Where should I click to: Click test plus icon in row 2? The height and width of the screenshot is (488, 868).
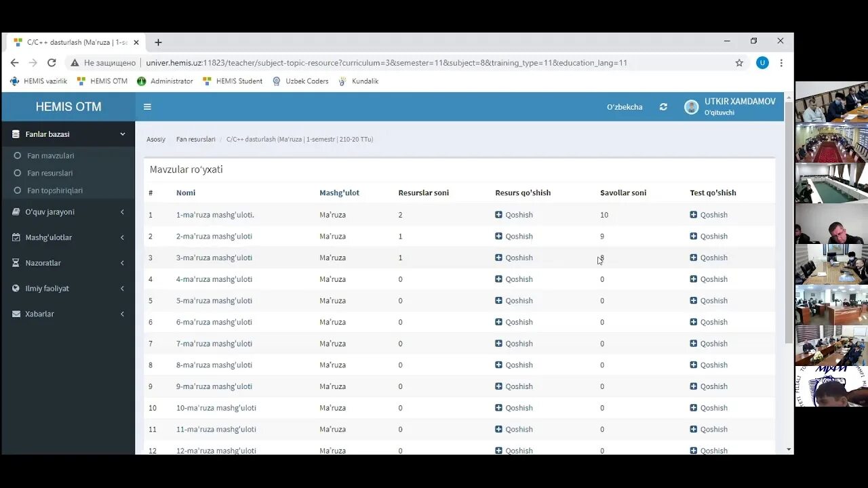693,236
